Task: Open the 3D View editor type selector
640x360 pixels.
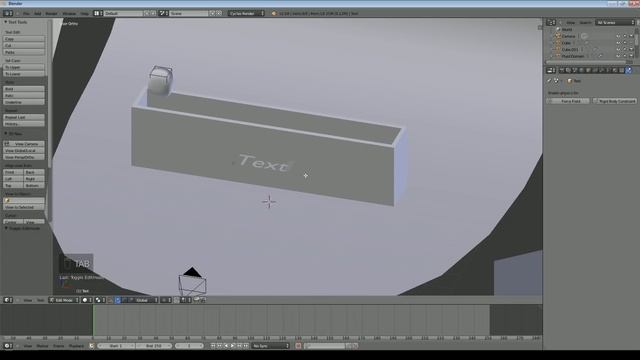Action: coord(8,300)
